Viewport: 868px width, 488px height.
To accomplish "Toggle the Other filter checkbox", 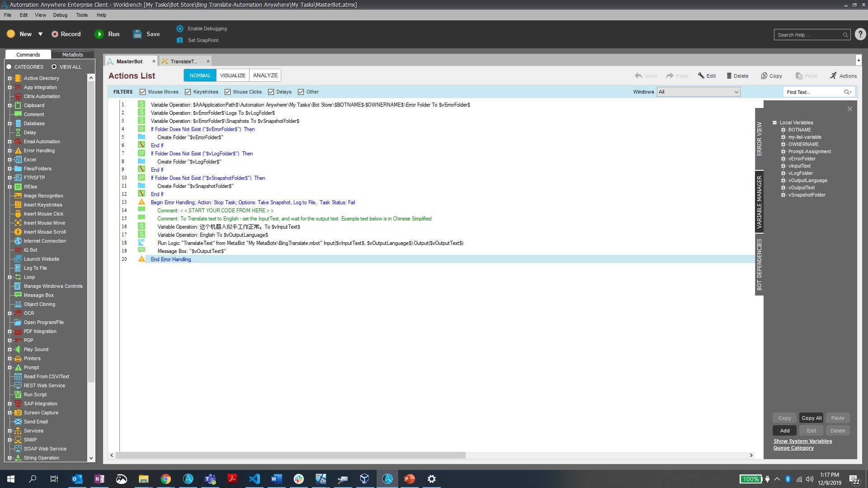I will pyautogui.click(x=301, y=92).
